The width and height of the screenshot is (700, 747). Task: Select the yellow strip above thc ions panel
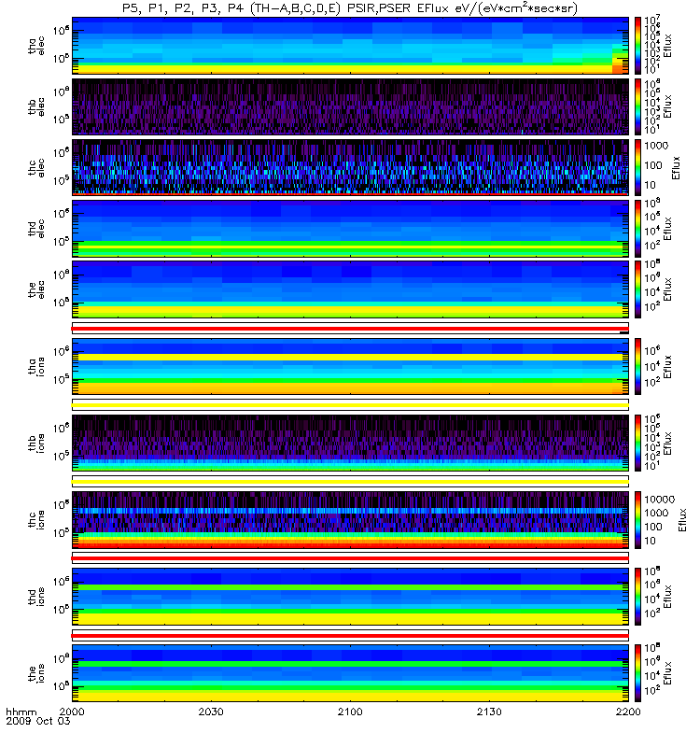click(350, 482)
